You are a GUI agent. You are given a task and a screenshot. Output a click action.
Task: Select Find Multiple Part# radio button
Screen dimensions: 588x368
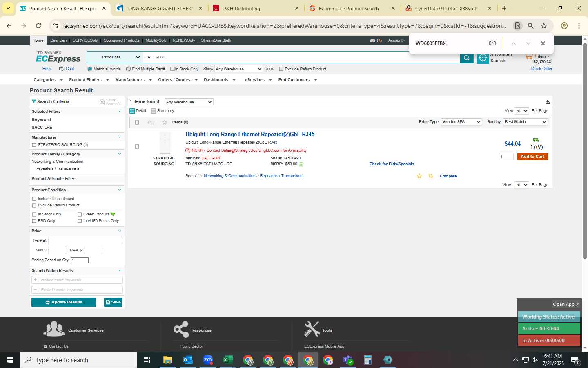[128, 69]
